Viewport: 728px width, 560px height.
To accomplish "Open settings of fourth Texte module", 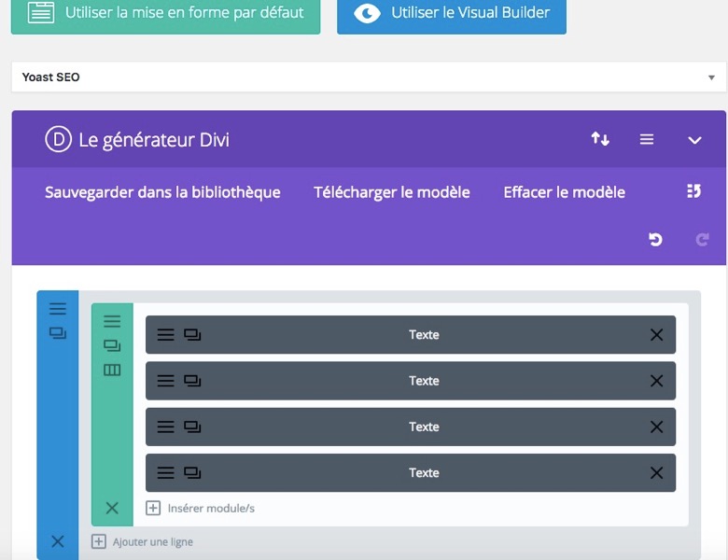I will pyautogui.click(x=166, y=472).
